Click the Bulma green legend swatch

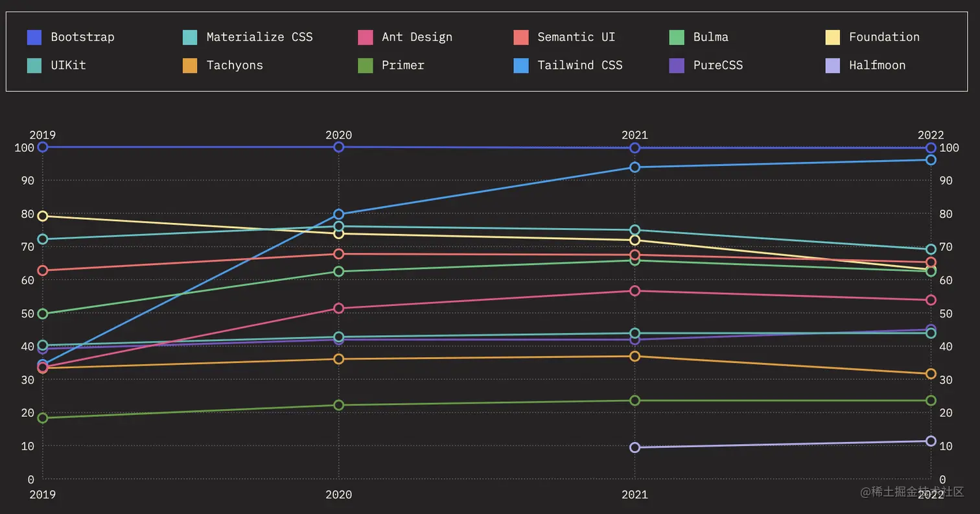[677, 37]
